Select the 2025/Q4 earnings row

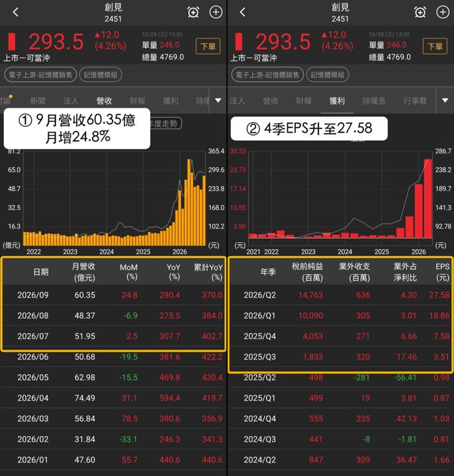click(341, 336)
